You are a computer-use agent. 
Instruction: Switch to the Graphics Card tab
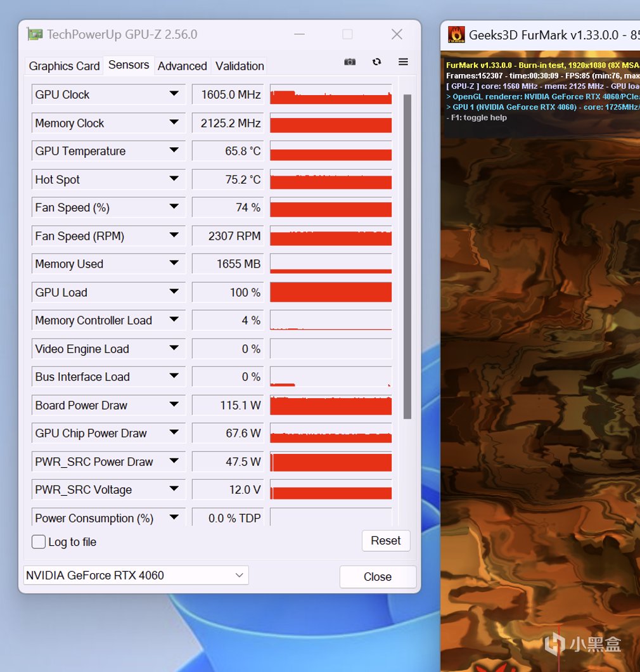point(64,66)
